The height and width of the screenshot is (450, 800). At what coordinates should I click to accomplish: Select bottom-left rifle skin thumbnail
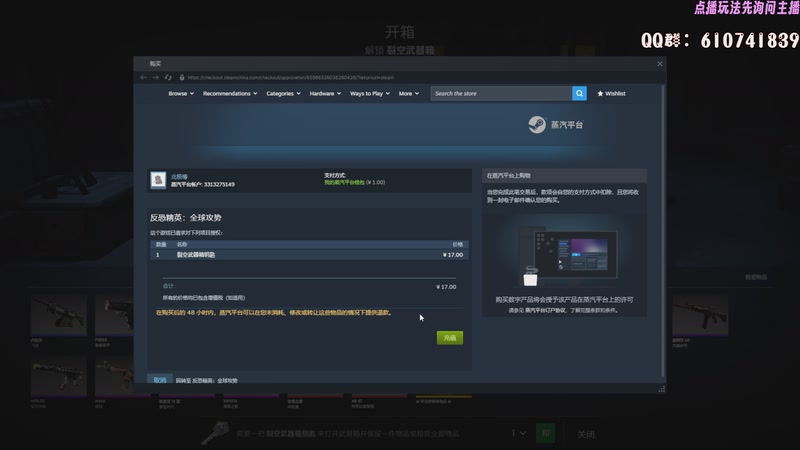[58, 377]
